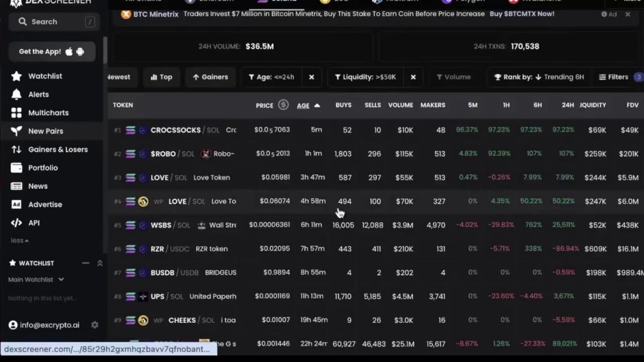
Task: Open the CROCSSOCKS / SOL pair row
Action: (376, 130)
